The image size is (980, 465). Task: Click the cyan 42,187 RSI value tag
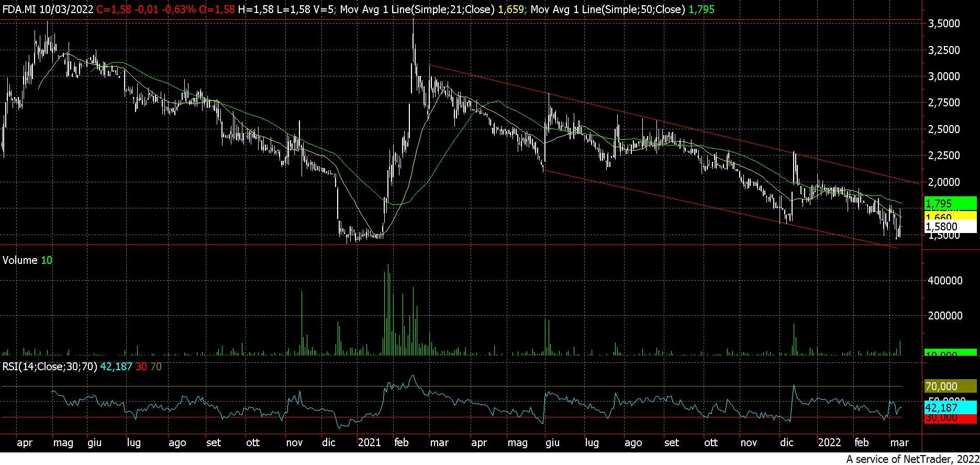[x=951, y=407]
